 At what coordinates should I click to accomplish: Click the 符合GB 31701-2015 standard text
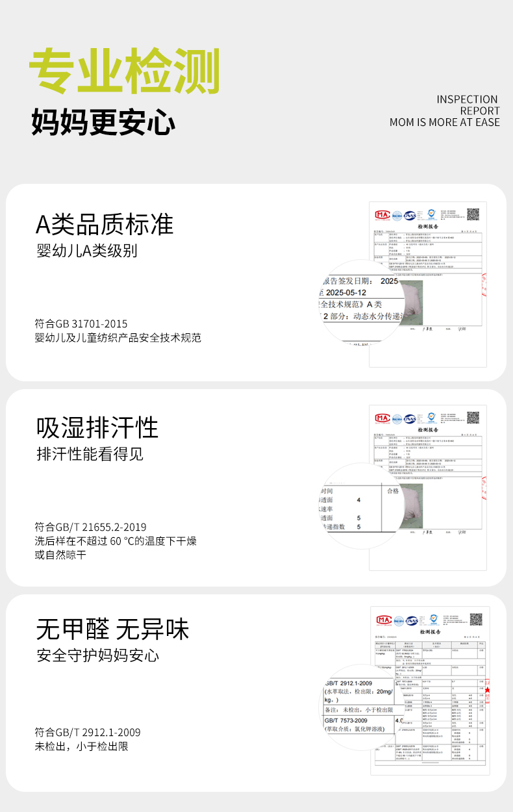pyautogui.click(x=81, y=324)
